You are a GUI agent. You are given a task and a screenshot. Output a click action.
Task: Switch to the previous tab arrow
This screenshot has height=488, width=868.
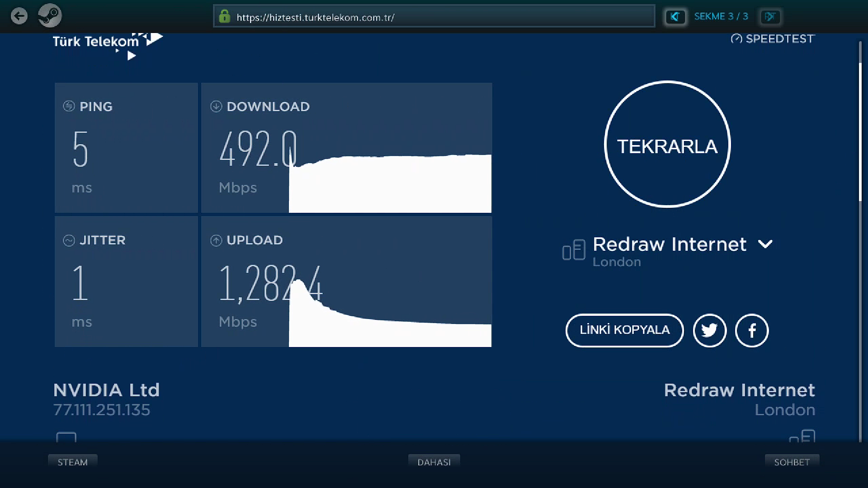click(x=675, y=17)
